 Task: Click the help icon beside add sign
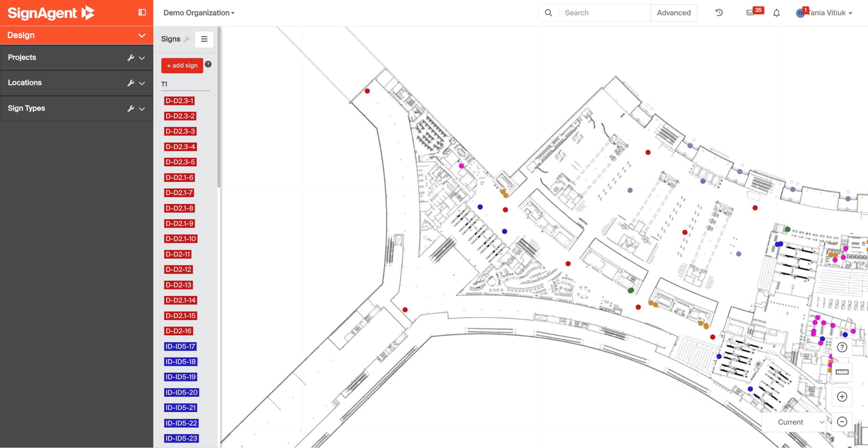(208, 64)
